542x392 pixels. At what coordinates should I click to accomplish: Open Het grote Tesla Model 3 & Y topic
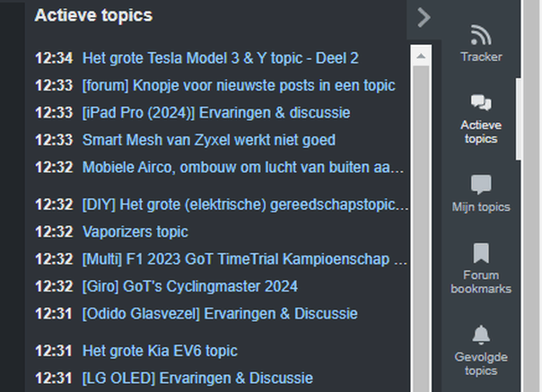click(x=220, y=58)
